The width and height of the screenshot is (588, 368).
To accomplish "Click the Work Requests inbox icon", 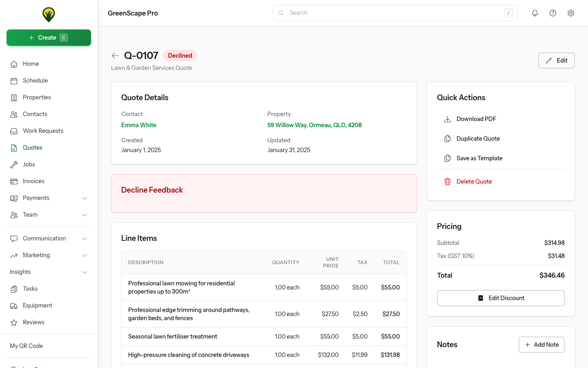I will coord(14,130).
